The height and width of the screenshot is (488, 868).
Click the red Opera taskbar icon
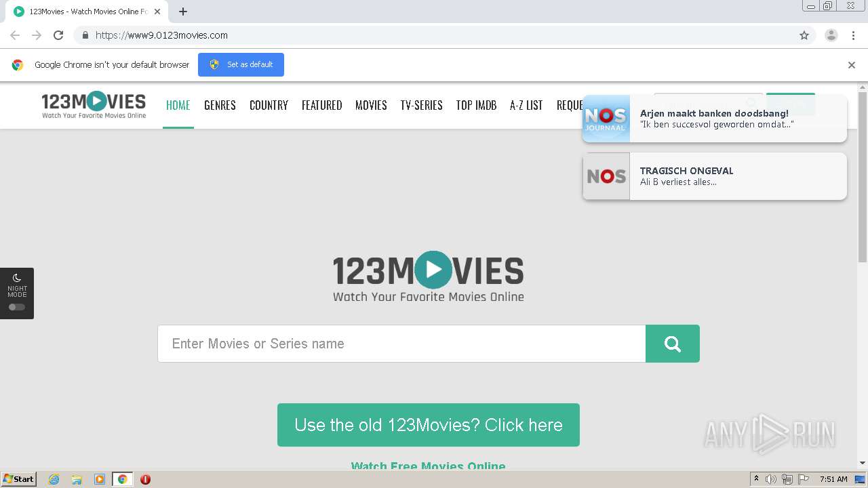(145, 479)
